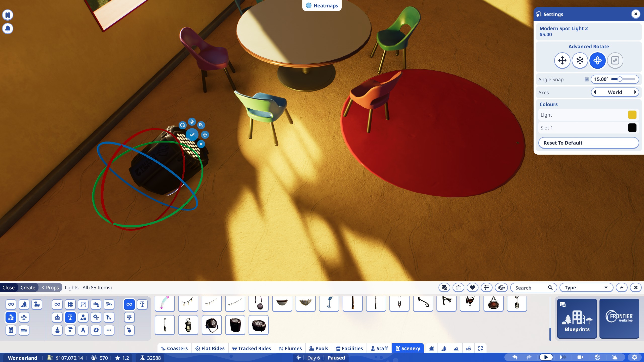Toggle the Angle Snap checkbox
This screenshot has width=644, height=362.
[x=587, y=79]
